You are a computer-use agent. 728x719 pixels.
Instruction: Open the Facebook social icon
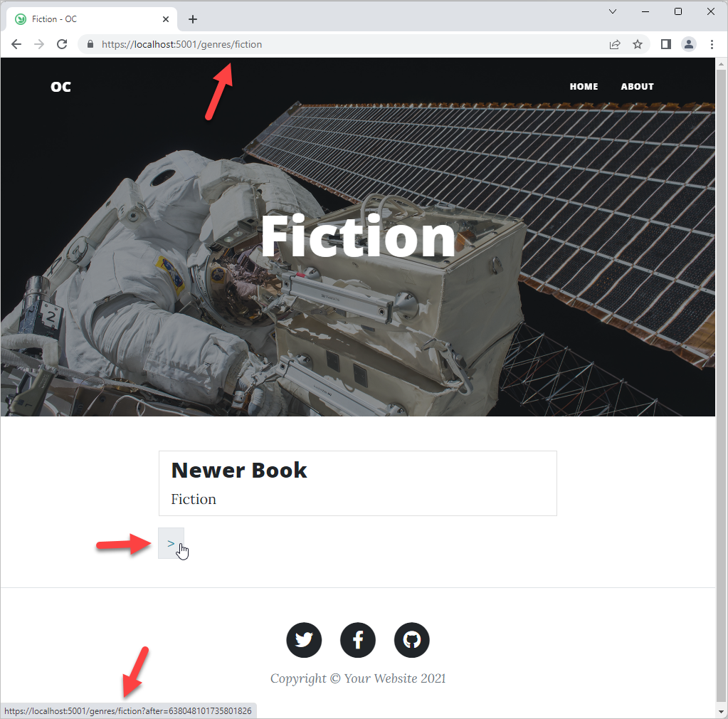tap(357, 639)
